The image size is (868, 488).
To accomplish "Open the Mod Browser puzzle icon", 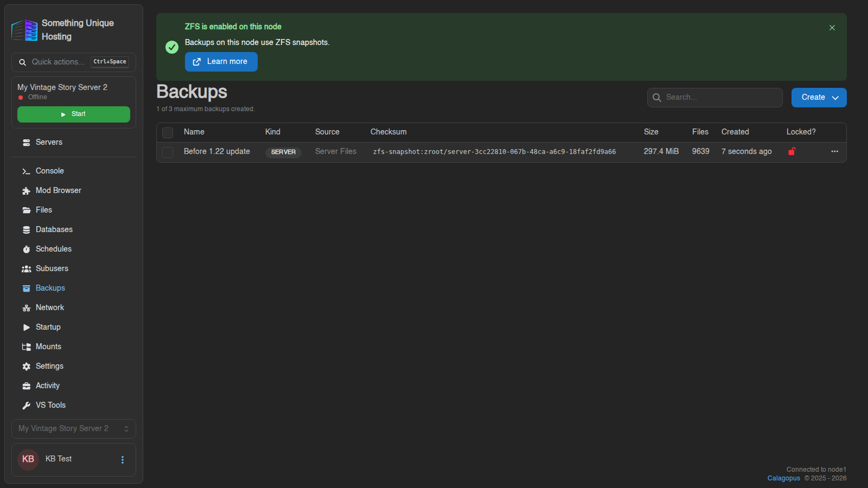I will (x=26, y=191).
